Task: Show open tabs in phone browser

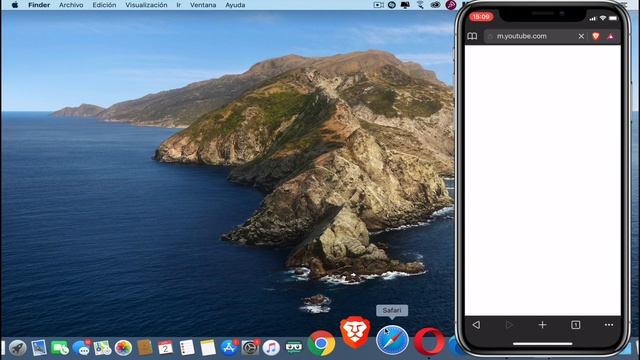Action: pyautogui.click(x=576, y=325)
